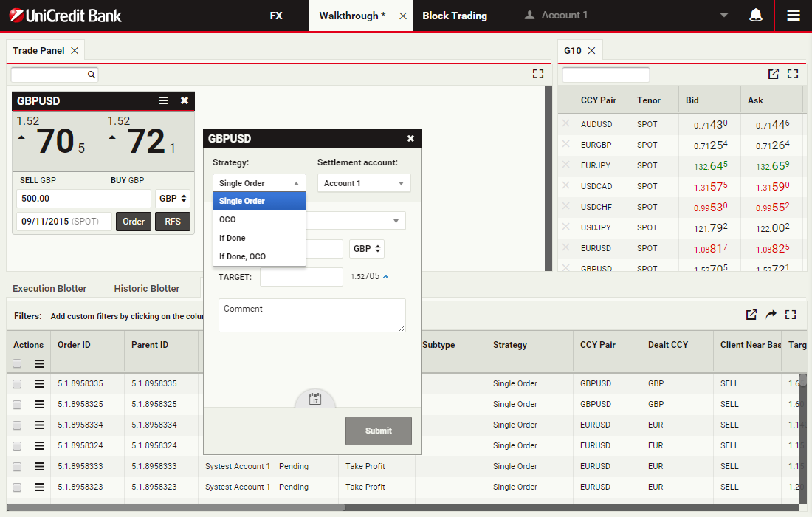Click the Trade Panel search magnifier

tap(92, 75)
